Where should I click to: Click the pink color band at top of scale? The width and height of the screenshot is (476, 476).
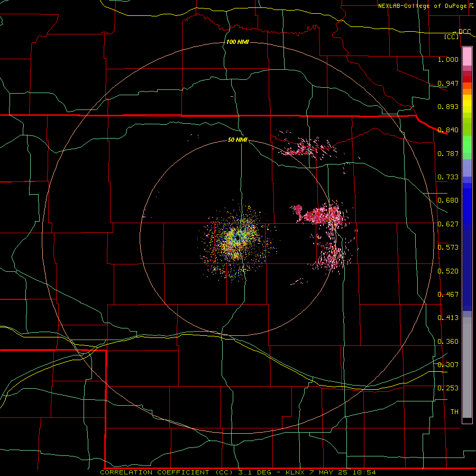click(x=467, y=57)
